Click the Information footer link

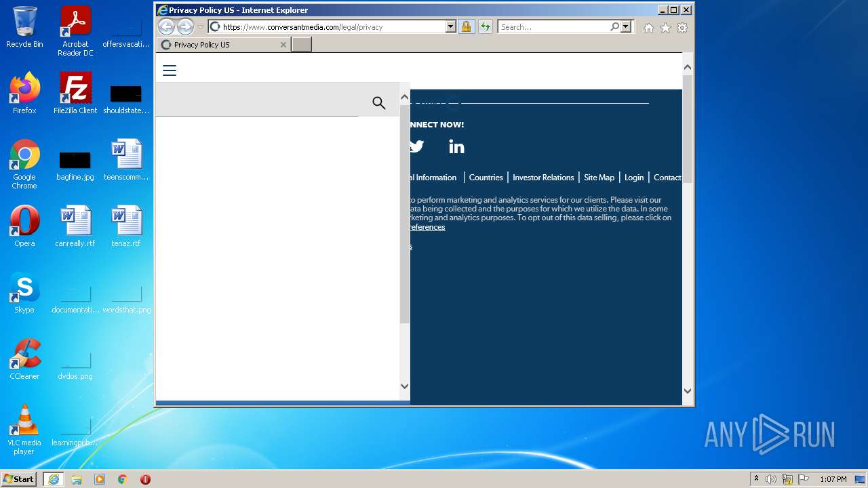pos(434,178)
